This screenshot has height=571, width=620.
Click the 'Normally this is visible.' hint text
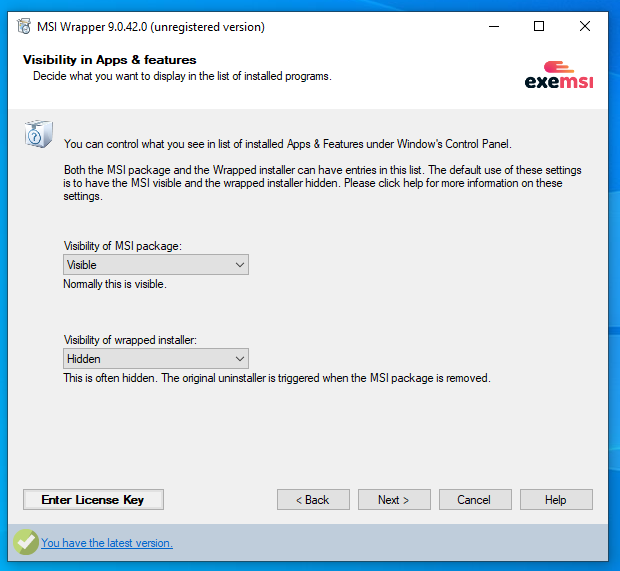coord(115,284)
